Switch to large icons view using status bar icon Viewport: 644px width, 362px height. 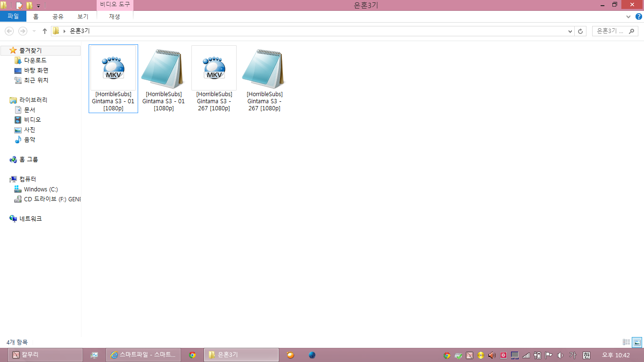click(636, 342)
